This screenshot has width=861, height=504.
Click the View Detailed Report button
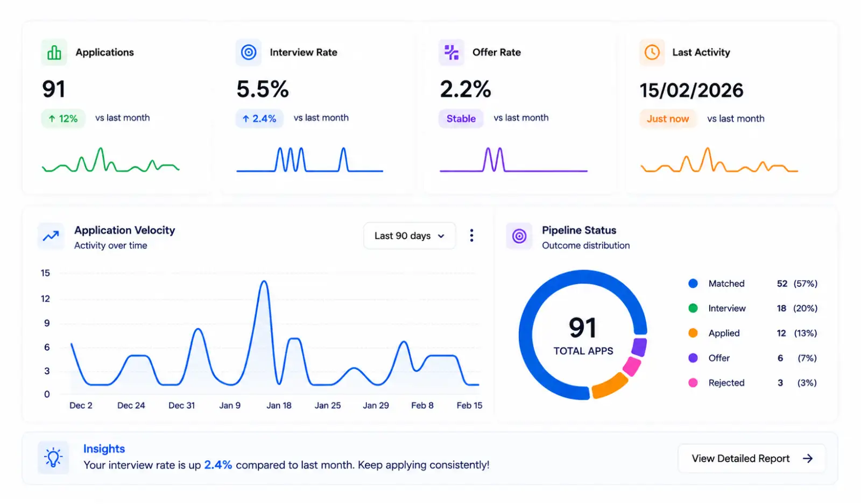pyautogui.click(x=752, y=458)
